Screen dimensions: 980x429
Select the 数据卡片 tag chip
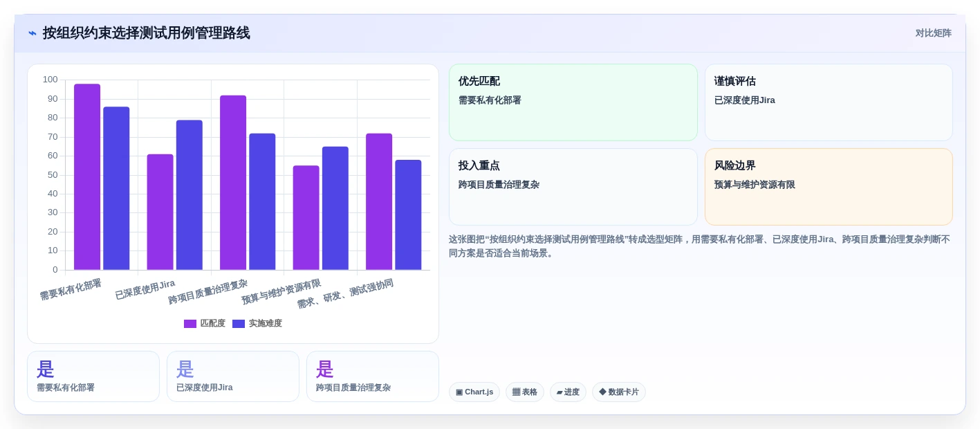click(619, 392)
